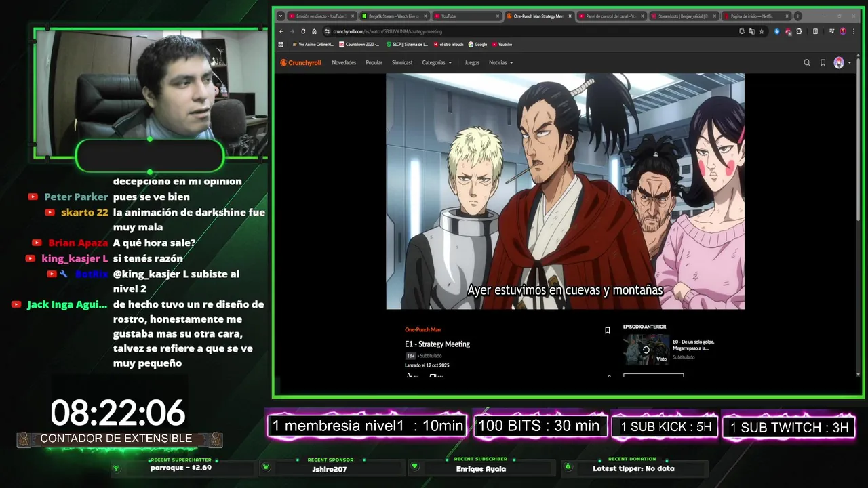
Task: Click recent sponsor Jshiro207 label
Action: 330,468
